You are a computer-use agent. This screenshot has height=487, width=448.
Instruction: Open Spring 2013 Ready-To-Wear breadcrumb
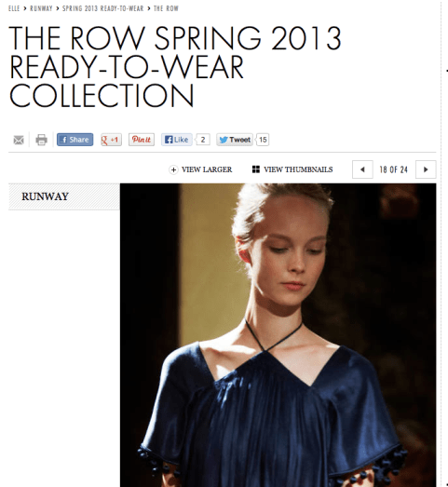(102, 8)
